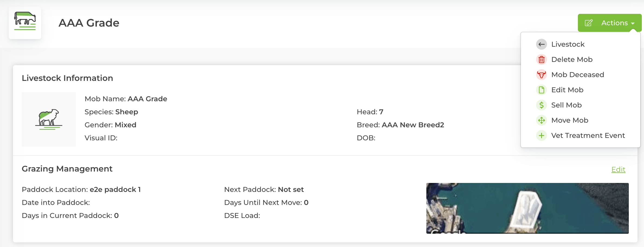Screen dimensions: 644x247
Task: Select Mob Deceased menu entry
Action: [578, 75]
